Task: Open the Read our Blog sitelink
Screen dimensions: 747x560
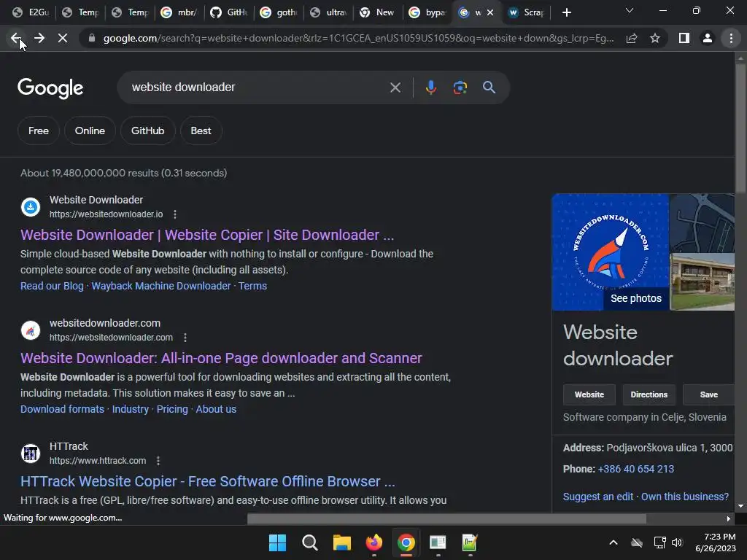Action: [x=52, y=286]
